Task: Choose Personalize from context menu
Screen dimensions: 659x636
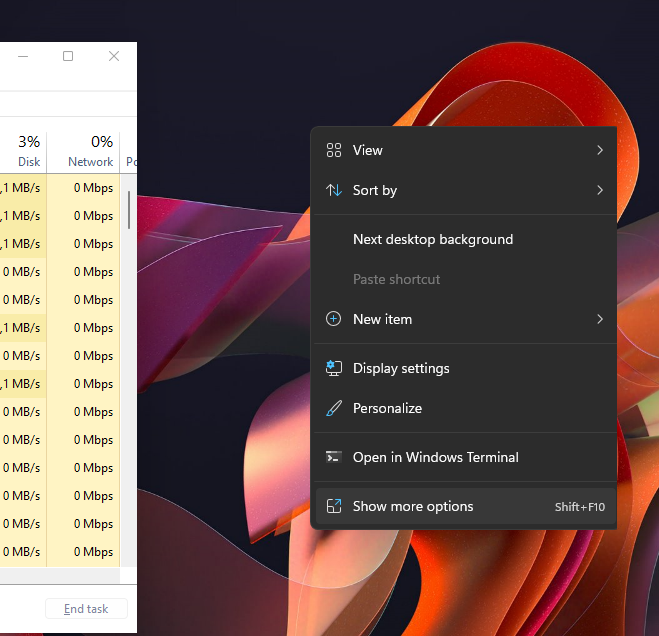Action: tap(466, 408)
